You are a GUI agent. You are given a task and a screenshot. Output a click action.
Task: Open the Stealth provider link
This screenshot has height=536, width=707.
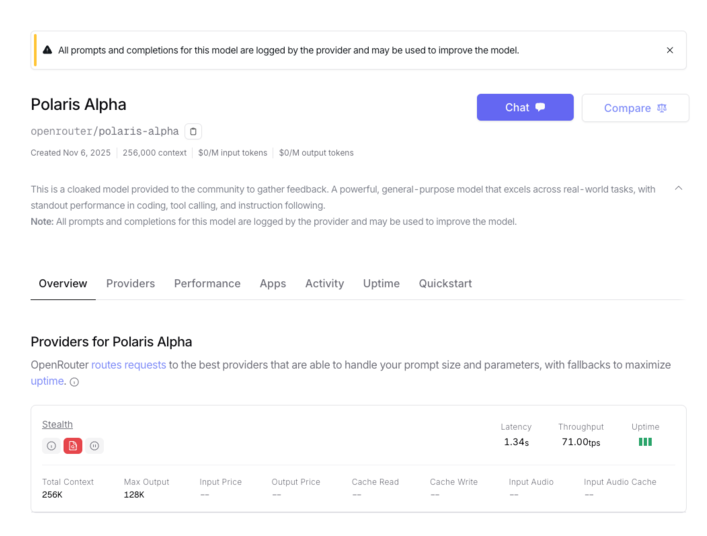(57, 425)
